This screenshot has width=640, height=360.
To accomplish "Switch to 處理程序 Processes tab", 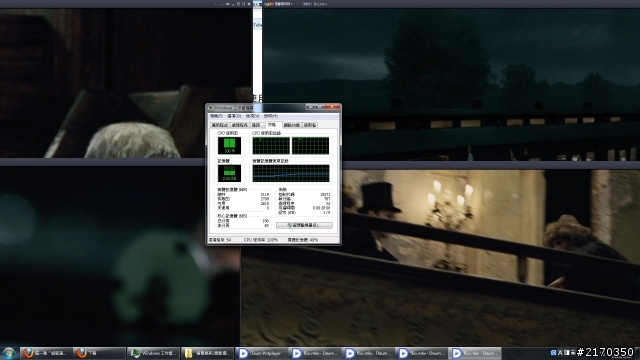I will point(240,125).
